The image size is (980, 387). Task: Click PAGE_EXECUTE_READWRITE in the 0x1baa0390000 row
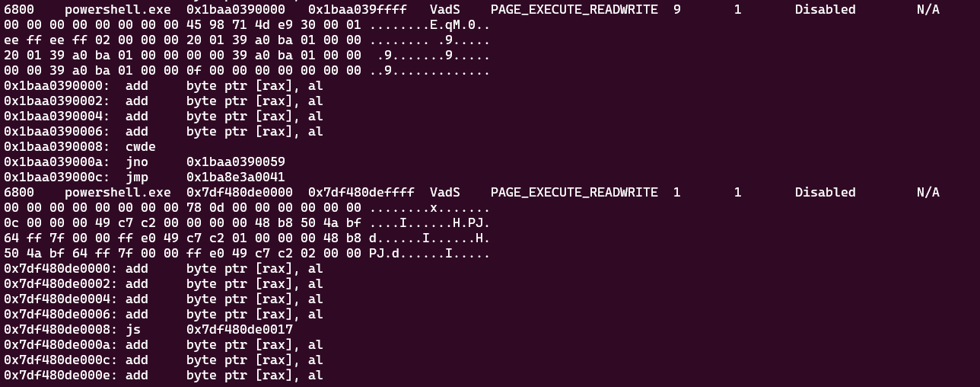coord(574,9)
